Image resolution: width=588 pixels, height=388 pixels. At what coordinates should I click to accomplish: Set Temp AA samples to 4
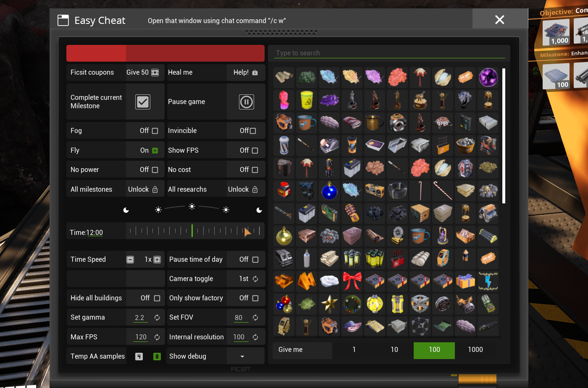139,357
